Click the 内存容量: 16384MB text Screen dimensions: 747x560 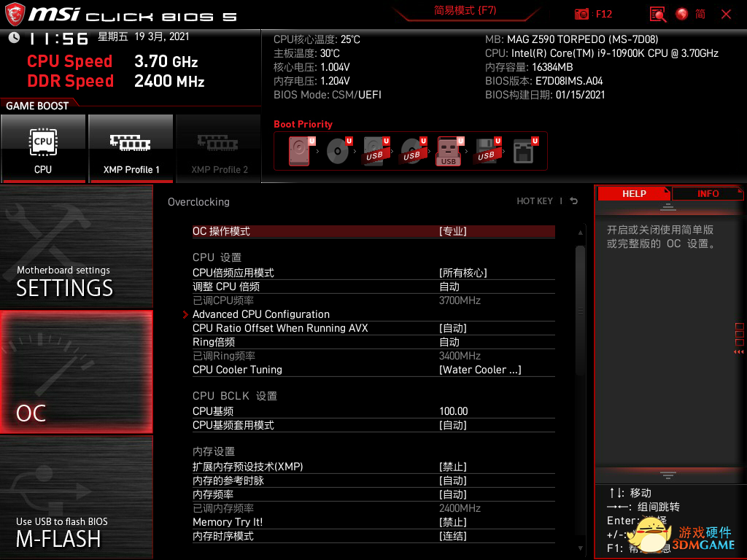pyautogui.click(x=529, y=67)
